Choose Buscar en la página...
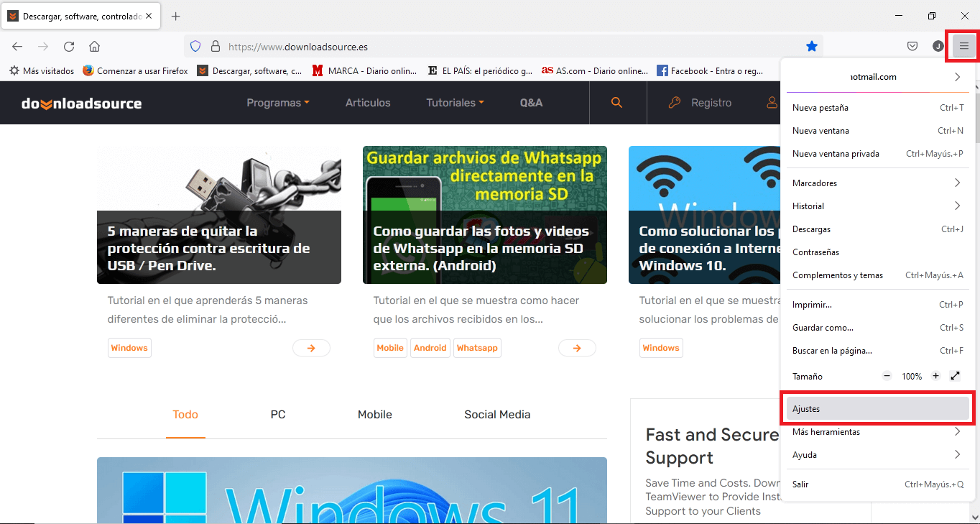The height and width of the screenshot is (524, 980). pos(878,351)
